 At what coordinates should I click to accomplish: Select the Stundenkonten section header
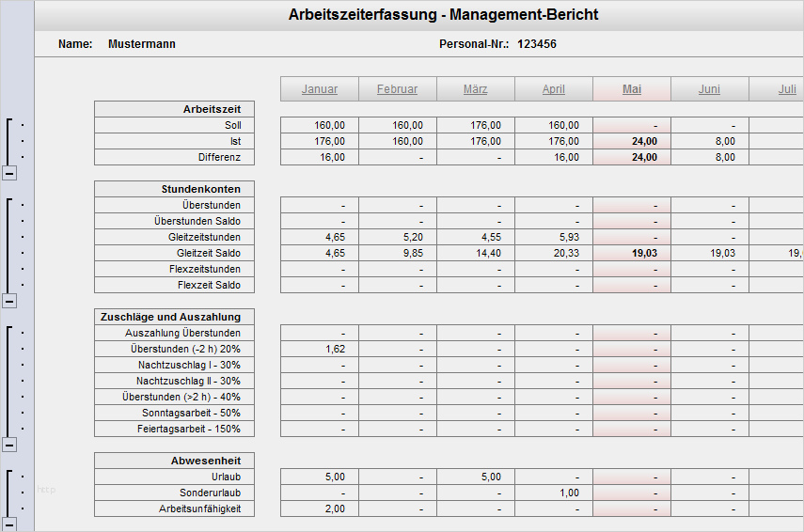coord(174,189)
